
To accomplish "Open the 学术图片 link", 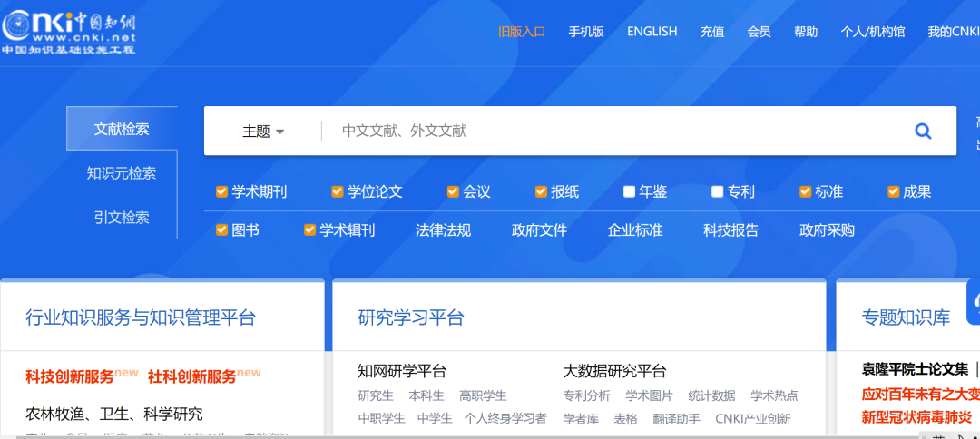I will click(x=650, y=395).
